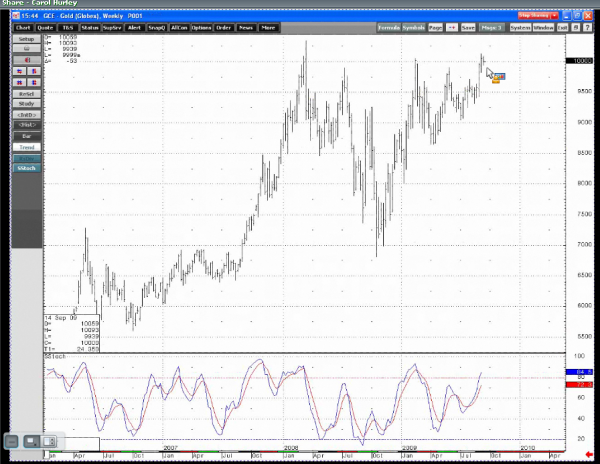Click the ReScl rescale button
Image resolution: width=600 pixels, height=464 pixels.
click(27, 92)
